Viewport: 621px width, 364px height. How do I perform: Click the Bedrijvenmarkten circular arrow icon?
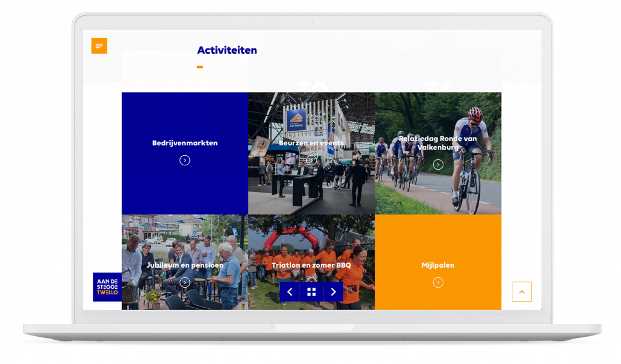click(x=186, y=160)
